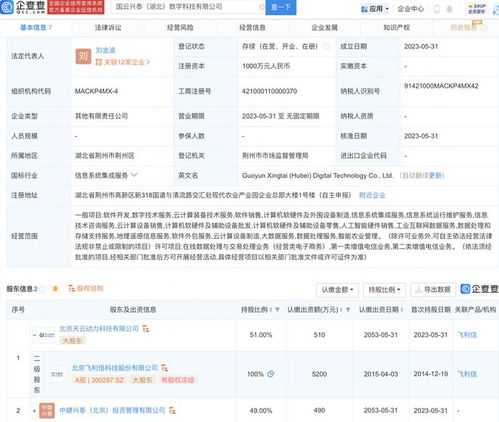
Task: Switch to the 经营信息 tab
Action: [252, 28]
